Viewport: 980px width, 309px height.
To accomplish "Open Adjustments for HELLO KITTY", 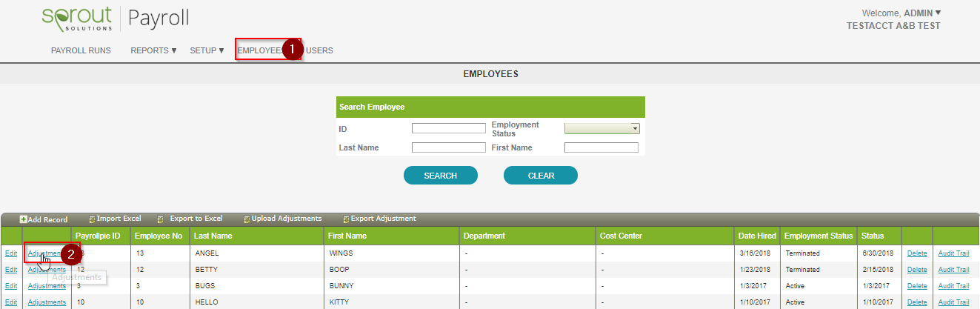I will [47, 302].
